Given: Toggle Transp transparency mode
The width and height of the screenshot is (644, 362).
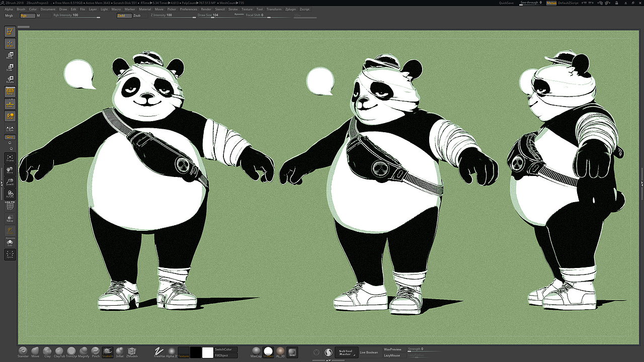Looking at the screenshot, I should [10, 218].
